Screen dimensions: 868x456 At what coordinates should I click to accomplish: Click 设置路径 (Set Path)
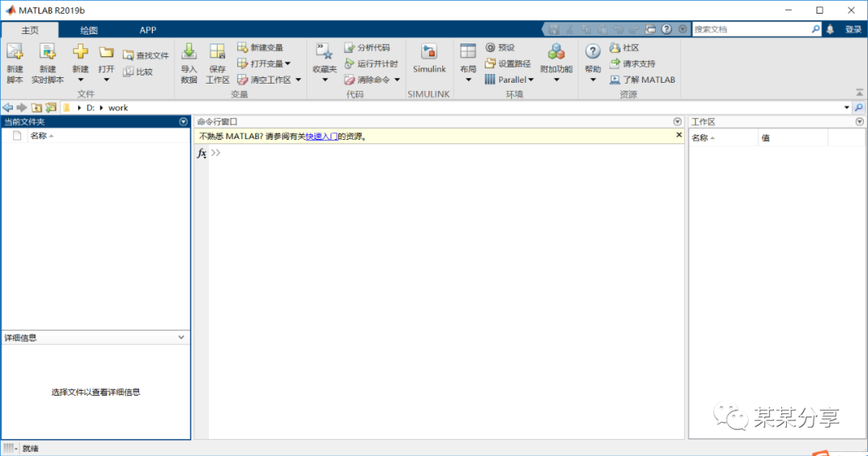click(x=508, y=64)
